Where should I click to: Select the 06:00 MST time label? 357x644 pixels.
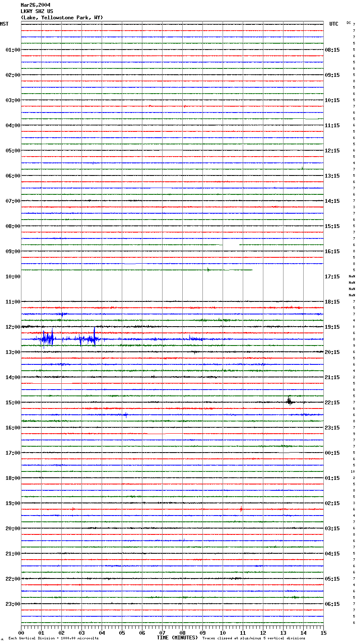pos(13,176)
